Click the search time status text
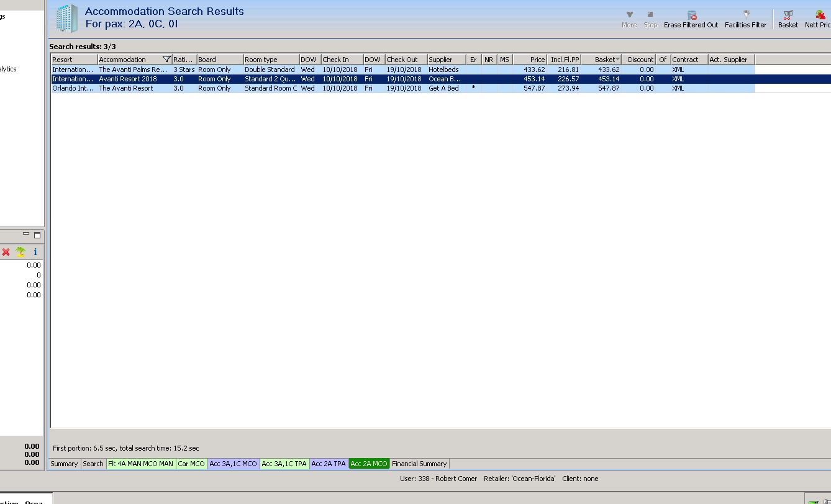This screenshot has width=831, height=504. [x=126, y=448]
